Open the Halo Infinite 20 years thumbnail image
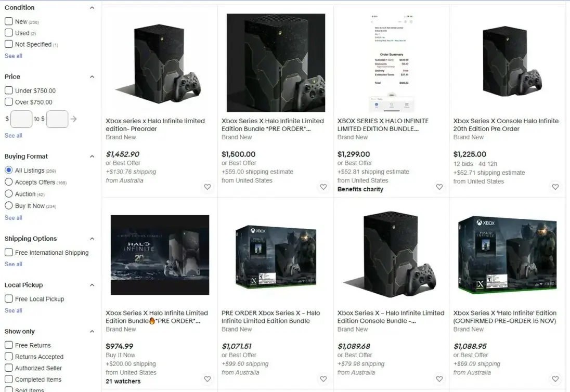The height and width of the screenshot is (392, 570). [160, 255]
